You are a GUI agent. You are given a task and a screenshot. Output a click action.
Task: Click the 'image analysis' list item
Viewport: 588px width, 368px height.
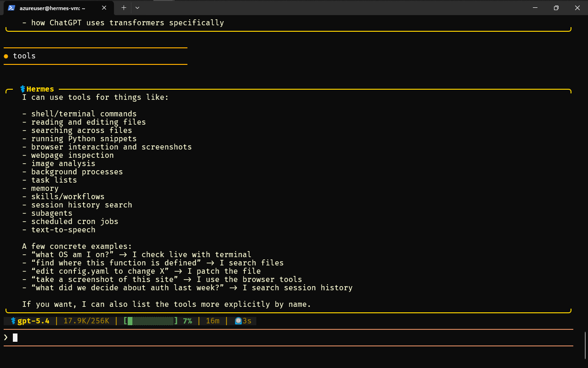(x=59, y=163)
